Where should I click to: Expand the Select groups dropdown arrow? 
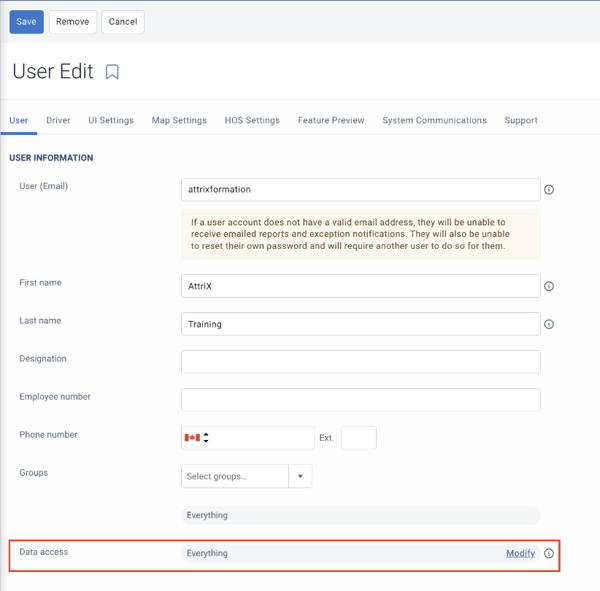tap(300, 476)
